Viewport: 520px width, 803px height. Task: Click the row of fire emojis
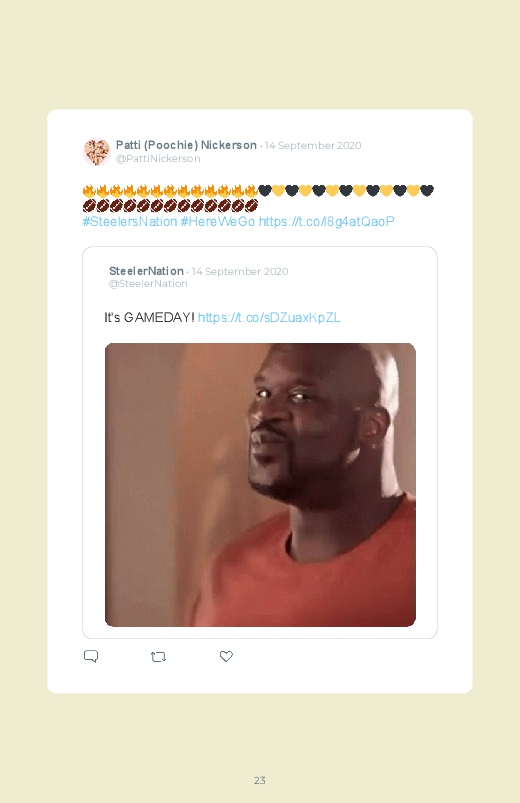(x=170, y=191)
